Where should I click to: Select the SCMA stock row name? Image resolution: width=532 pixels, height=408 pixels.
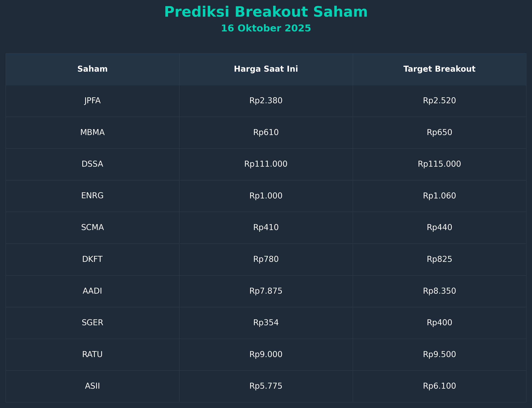point(92,228)
